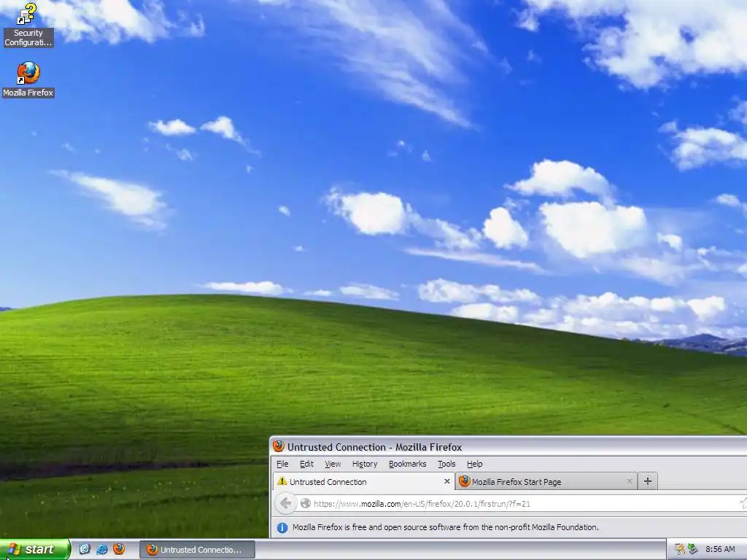Select the Mozilla Firefox desktop icon
The height and width of the screenshot is (560, 747).
28,79
